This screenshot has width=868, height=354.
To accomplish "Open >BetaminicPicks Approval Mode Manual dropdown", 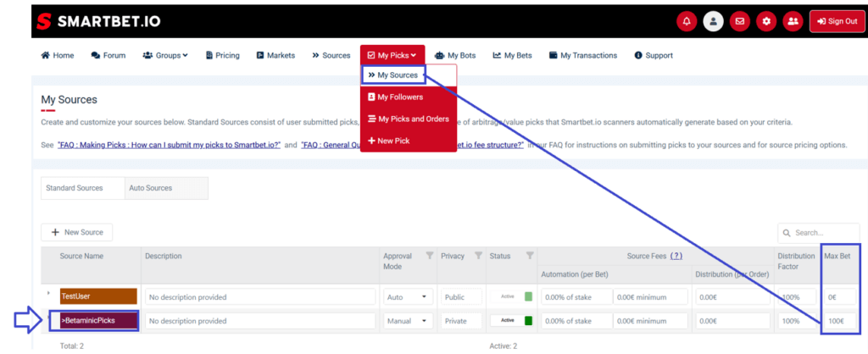I will (408, 321).
